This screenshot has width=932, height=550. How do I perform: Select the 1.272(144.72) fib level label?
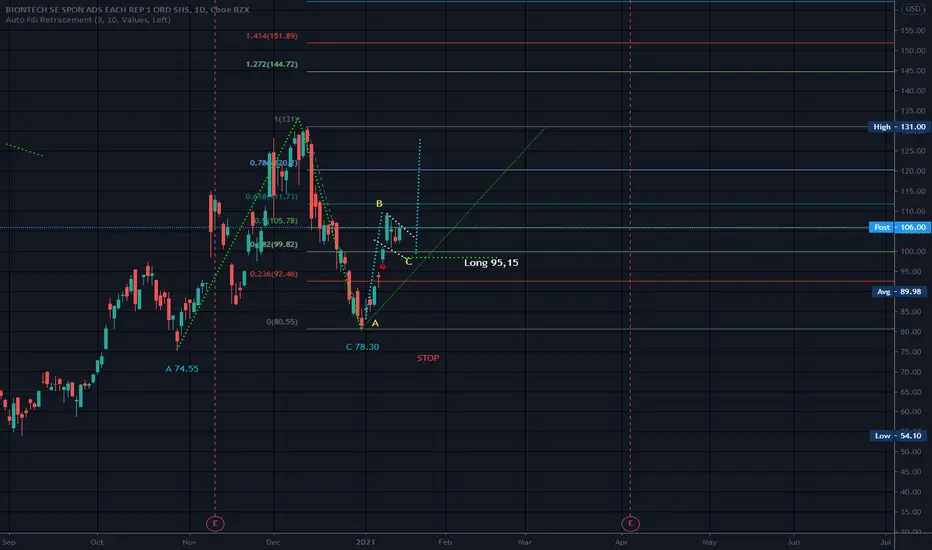point(272,64)
